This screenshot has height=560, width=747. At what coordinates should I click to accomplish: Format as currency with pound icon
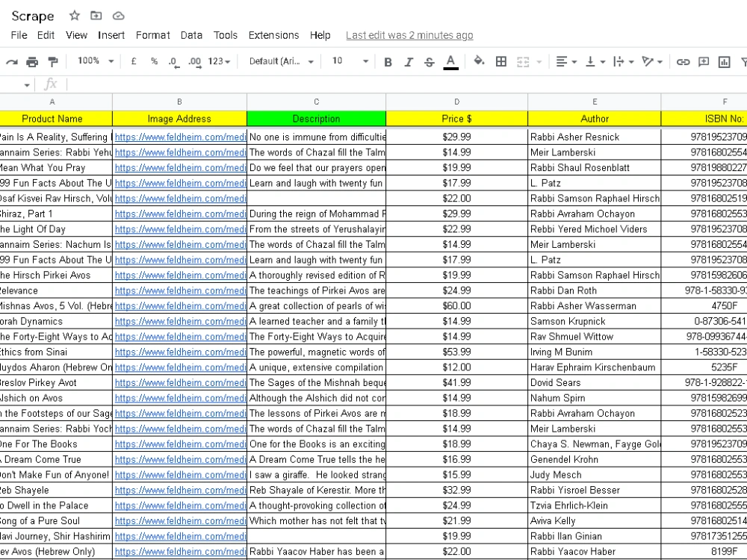tap(134, 61)
